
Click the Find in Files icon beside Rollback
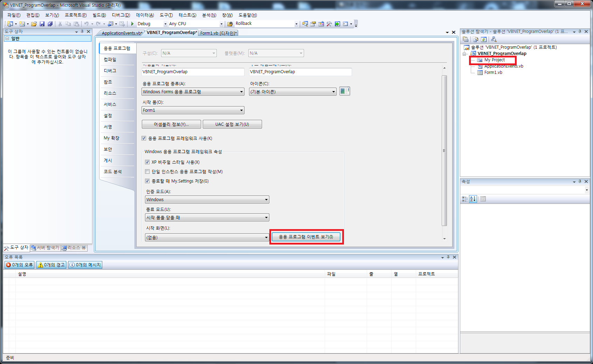230,24
